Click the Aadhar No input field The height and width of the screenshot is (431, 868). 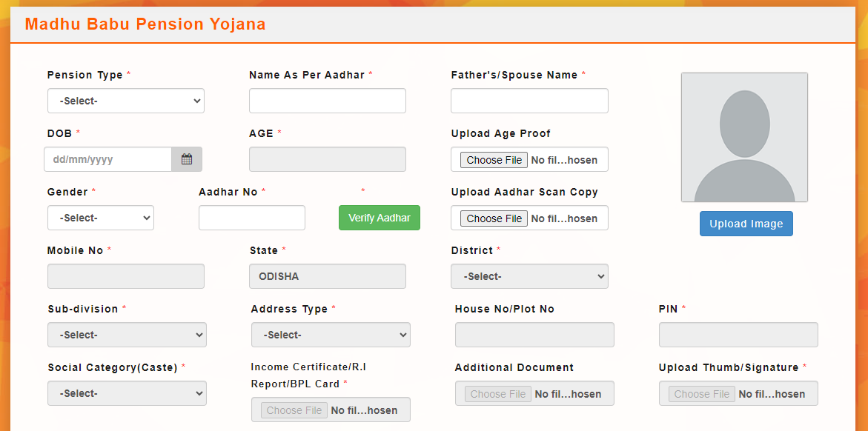[252, 218]
